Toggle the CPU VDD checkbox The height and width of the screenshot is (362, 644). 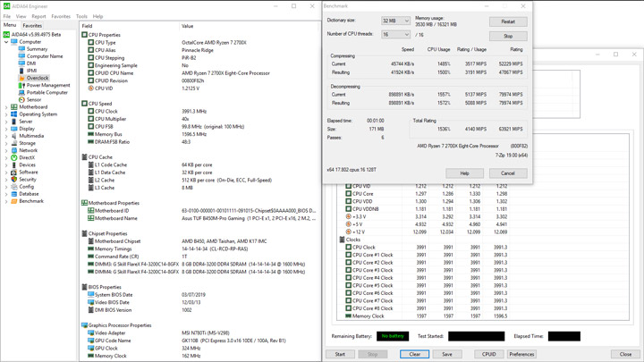click(348, 201)
